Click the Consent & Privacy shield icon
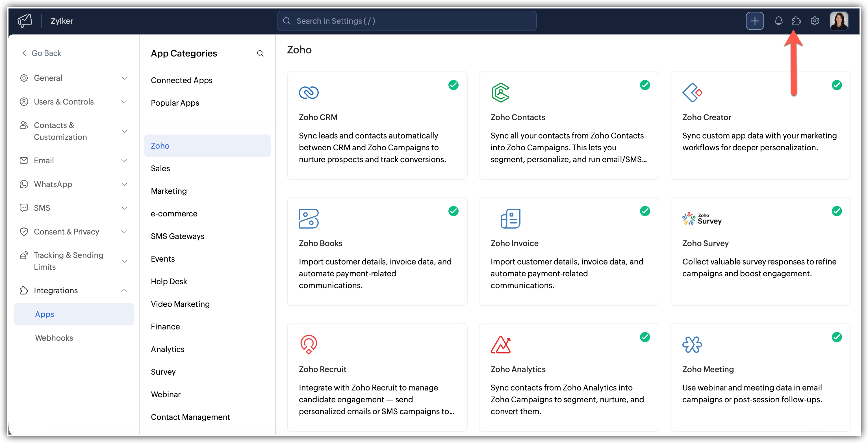The image size is (868, 443). coord(24,231)
